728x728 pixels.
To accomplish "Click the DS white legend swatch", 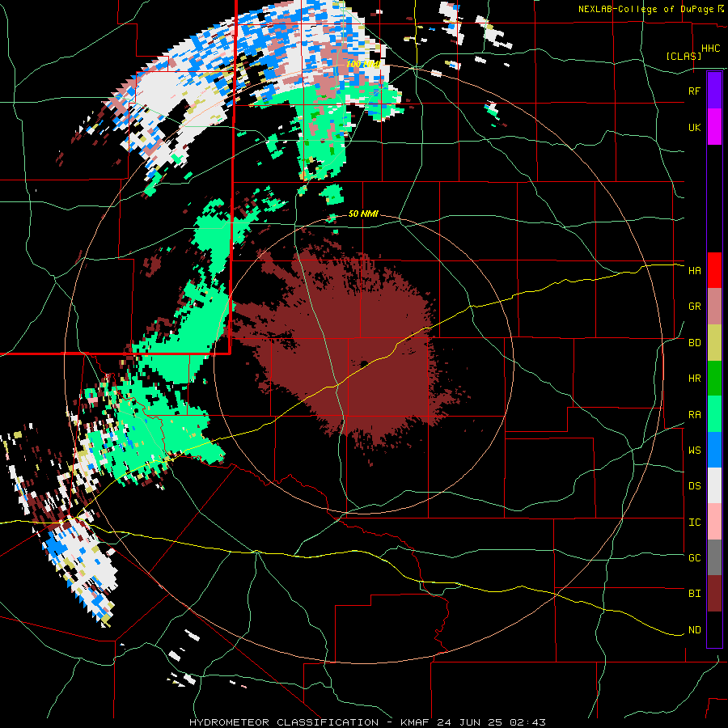I will click(x=714, y=485).
